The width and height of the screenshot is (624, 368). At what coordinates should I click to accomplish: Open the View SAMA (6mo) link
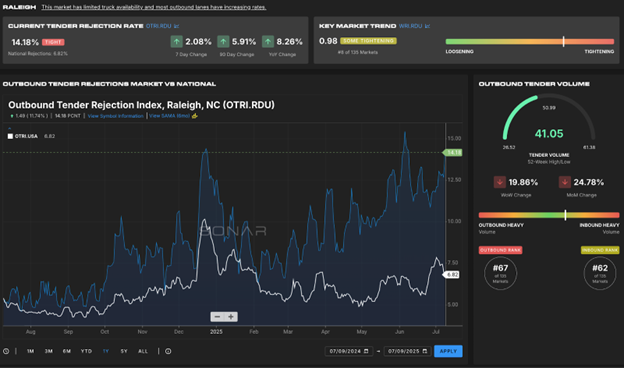tap(170, 116)
